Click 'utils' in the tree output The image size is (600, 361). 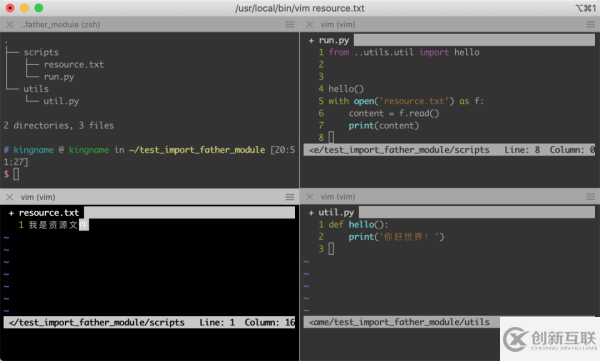coord(36,89)
